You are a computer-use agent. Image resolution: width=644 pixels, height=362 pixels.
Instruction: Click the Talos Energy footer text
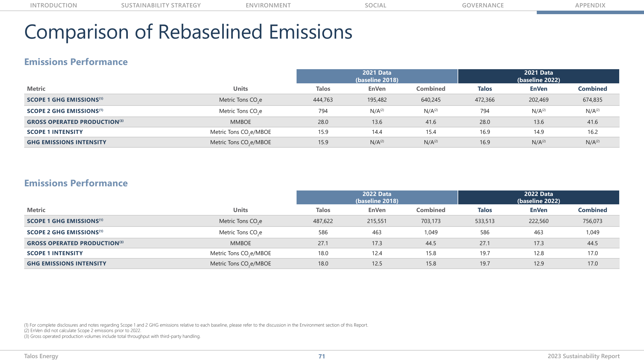tap(41, 356)
